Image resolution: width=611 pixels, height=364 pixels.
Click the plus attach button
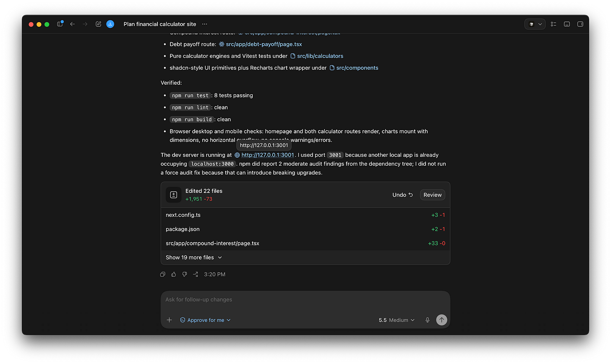tap(169, 320)
